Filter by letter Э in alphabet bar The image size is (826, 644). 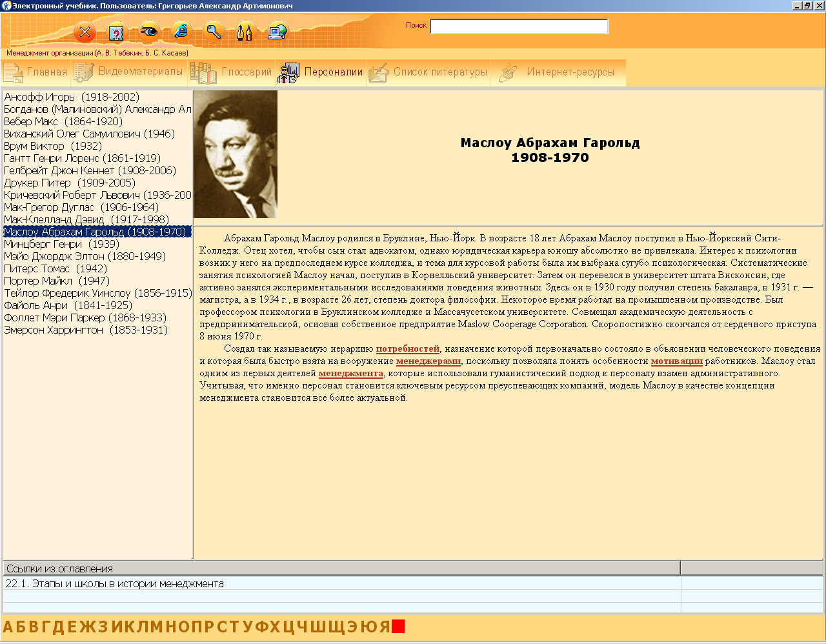click(x=353, y=627)
